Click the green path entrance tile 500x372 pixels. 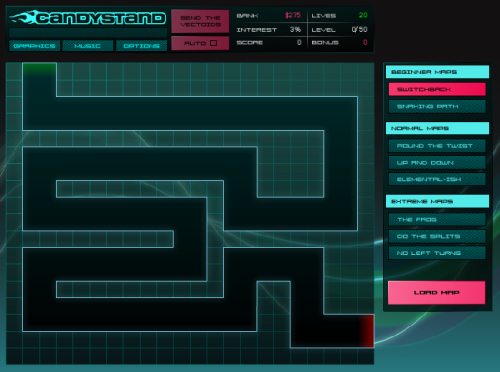(x=39, y=71)
